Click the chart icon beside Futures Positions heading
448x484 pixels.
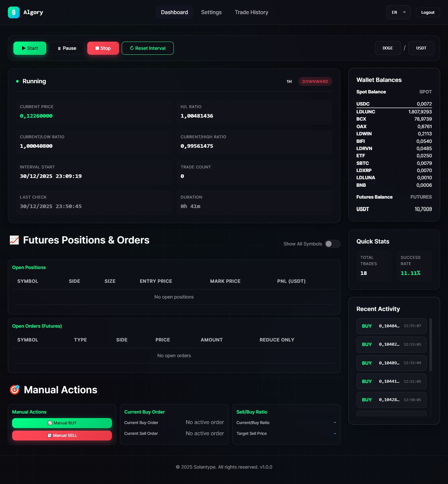[14, 240]
